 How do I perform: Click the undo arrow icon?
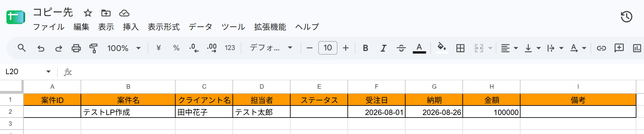pyautogui.click(x=41, y=48)
